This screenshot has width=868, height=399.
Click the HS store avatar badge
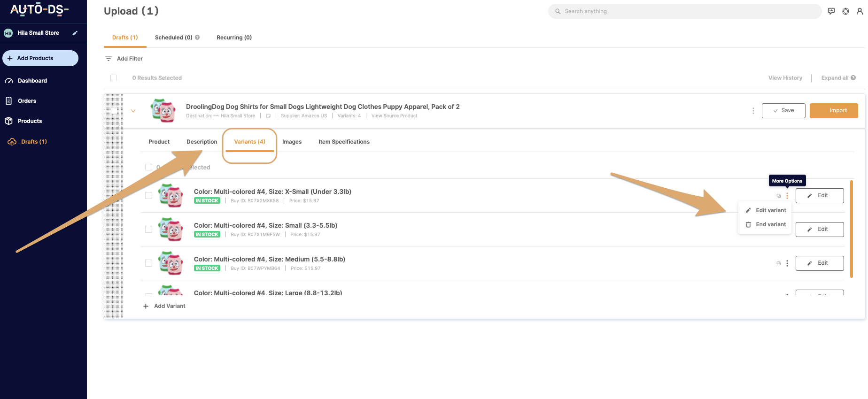click(x=8, y=33)
